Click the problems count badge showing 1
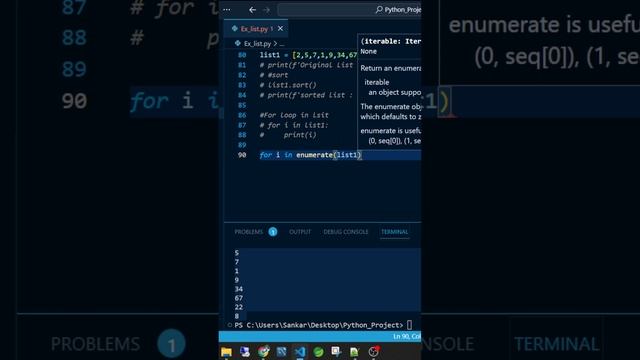The height and width of the screenshot is (360, 640). (x=273, y=232)
